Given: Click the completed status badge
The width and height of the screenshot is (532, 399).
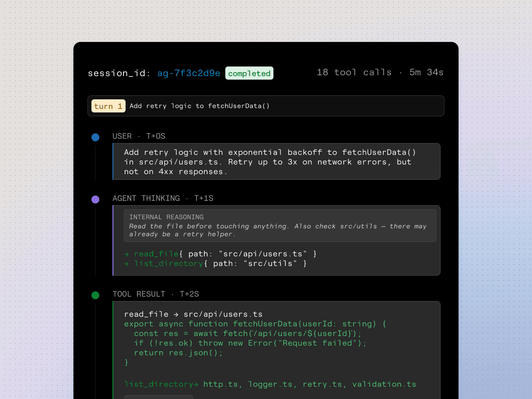Looking at the screenshot, I should tap(249, 73).
